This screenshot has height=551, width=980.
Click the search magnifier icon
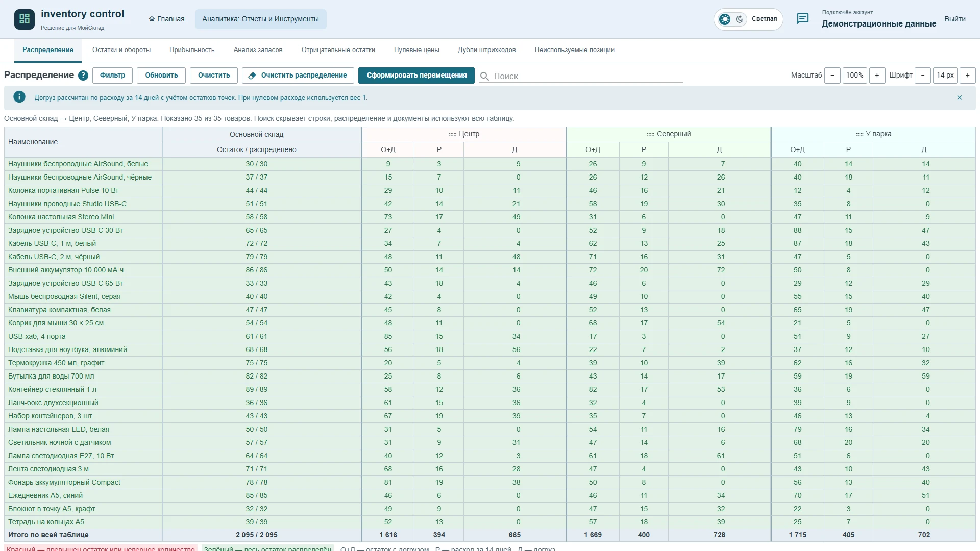[484, 76]
